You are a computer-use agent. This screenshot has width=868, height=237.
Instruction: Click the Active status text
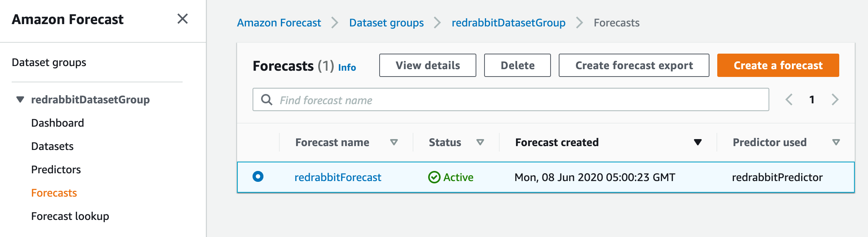[458, 178]
